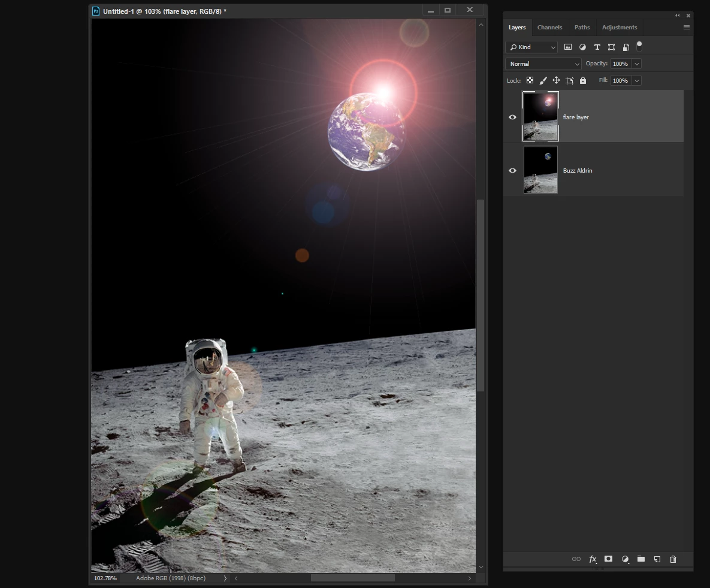Click the Link layers icon
This screenshot has width=710, height=588.
(x=576, y=559)
